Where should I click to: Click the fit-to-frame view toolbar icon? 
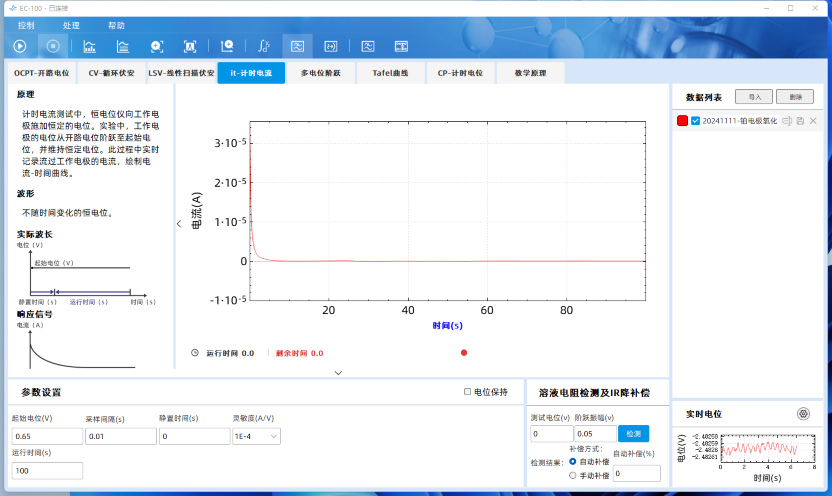(190, 46)
